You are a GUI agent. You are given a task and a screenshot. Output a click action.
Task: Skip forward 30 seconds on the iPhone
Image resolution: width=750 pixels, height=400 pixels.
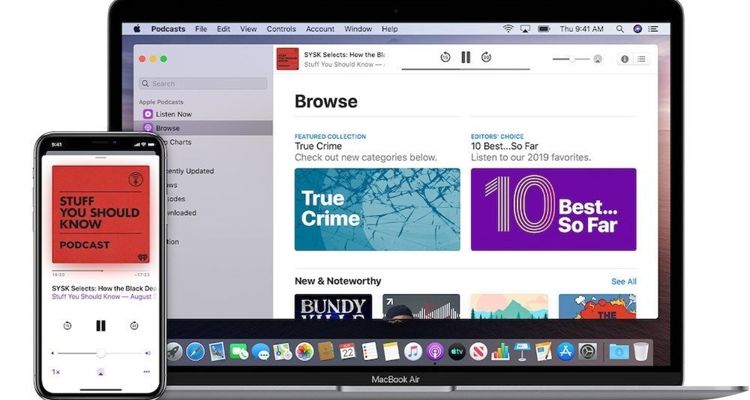[x=134, y=325]
